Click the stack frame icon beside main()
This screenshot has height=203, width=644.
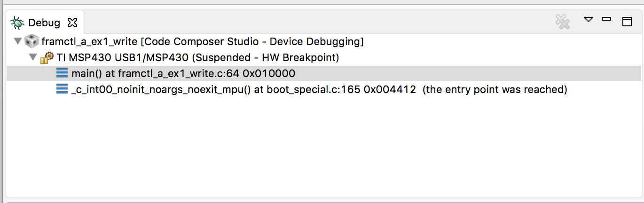[62, 73]
